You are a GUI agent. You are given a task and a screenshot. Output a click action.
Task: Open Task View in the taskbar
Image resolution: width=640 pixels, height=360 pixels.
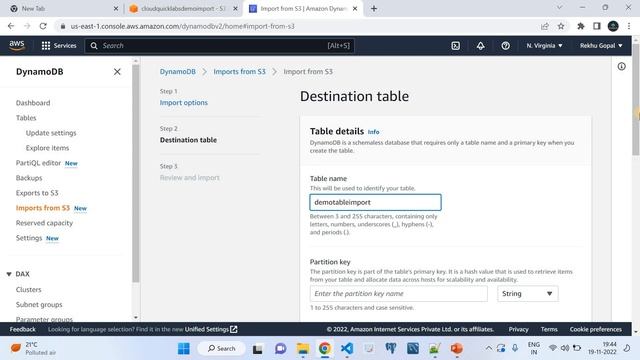(x=258, y=349)
